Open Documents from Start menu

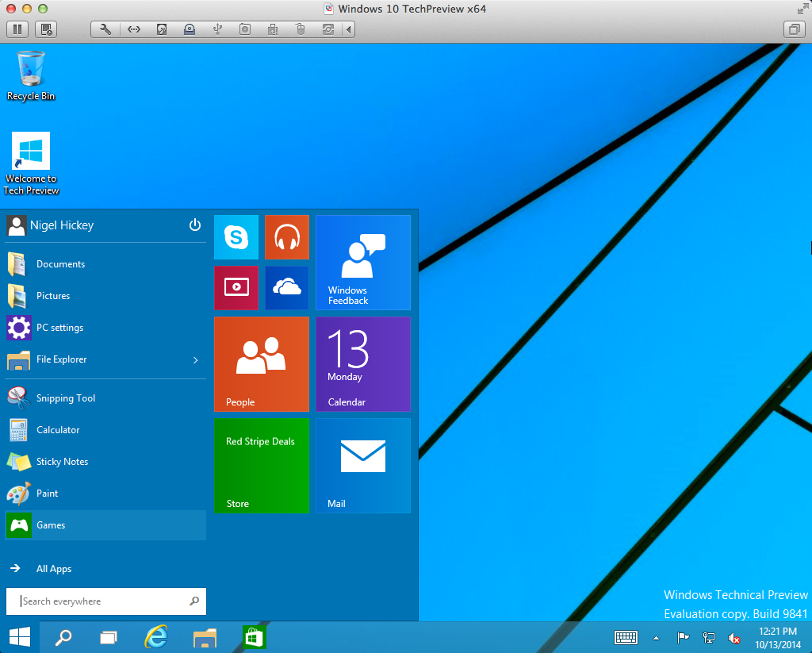pyautogui.click(x=105, y=264)
